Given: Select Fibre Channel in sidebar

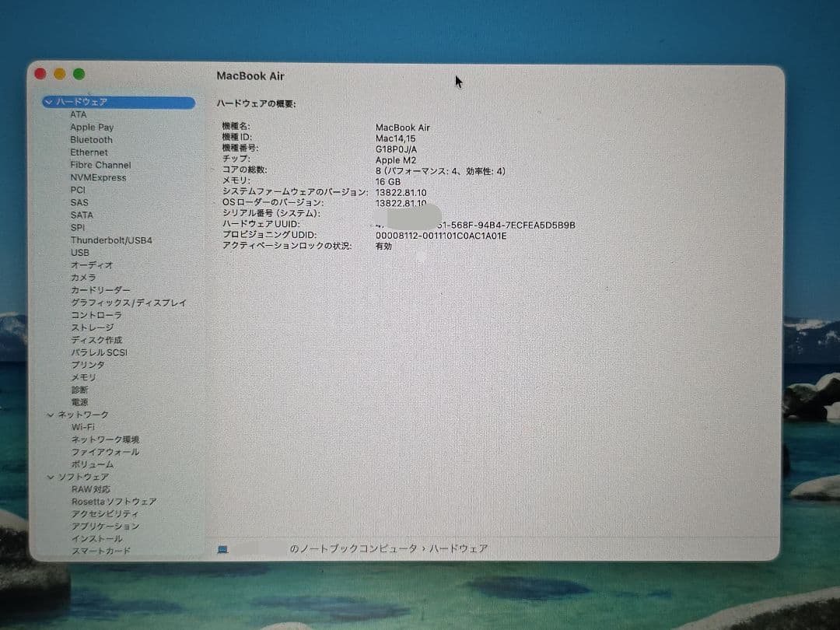Looking at the screenshot, I should click(100, 165).
